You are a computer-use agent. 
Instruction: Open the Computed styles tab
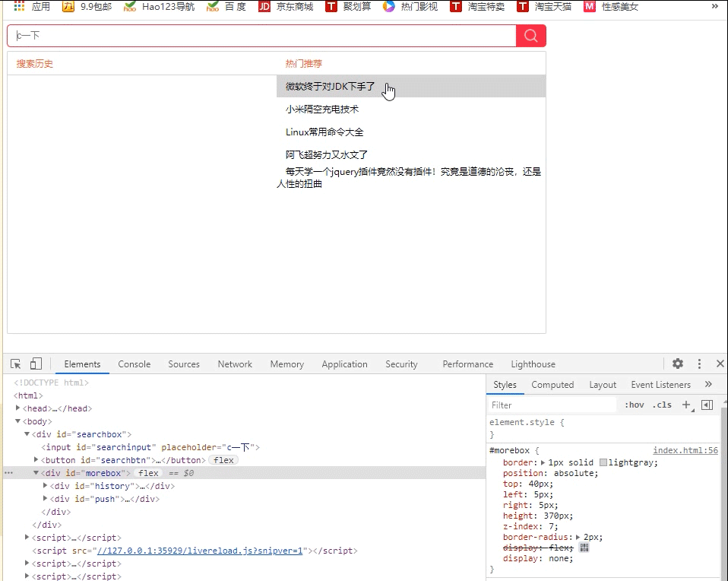click(x=552, y=385)
